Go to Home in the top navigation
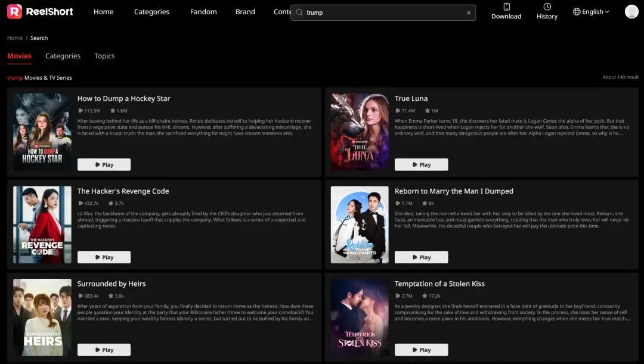 (x=104, y=12)
